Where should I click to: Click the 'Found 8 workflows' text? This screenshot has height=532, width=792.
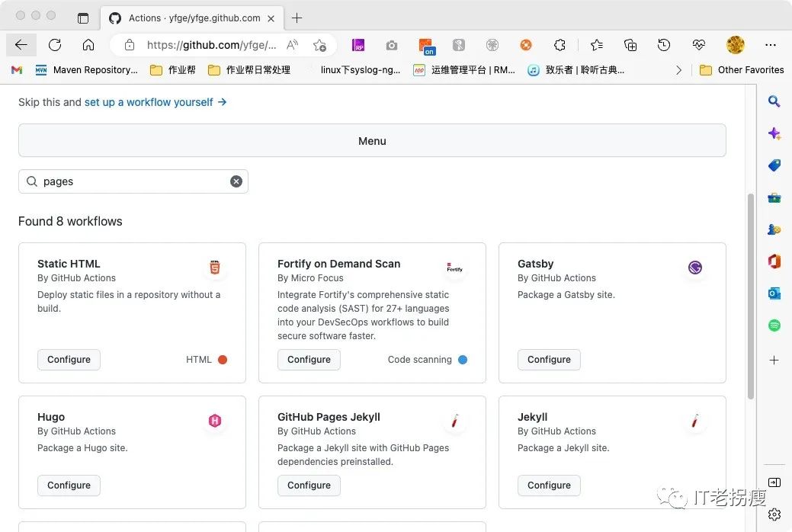pyautogui.click(x=70, y=221)
